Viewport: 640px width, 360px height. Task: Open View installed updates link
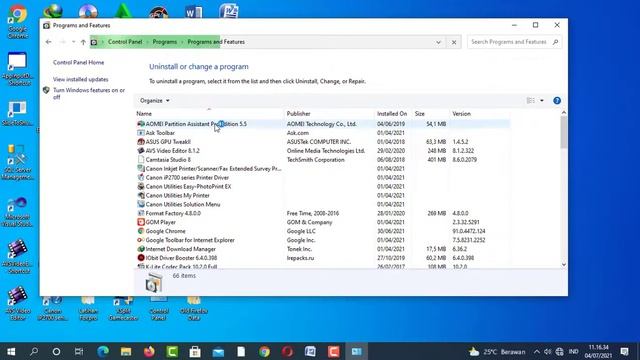point(80,79)
